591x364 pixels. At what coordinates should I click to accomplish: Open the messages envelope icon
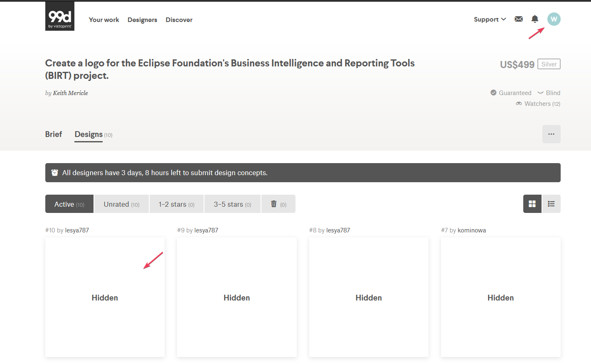518,19
